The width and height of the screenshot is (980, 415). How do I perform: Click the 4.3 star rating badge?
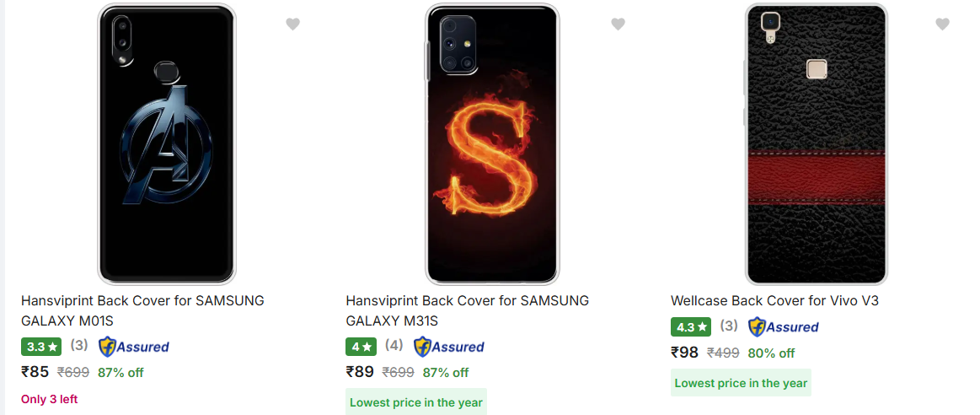(x=691, y=326)
